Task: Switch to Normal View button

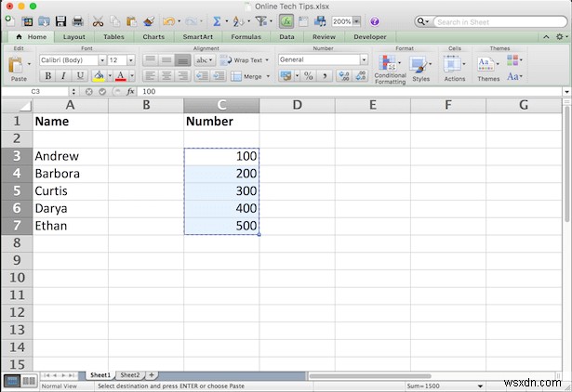Action: 12,381
